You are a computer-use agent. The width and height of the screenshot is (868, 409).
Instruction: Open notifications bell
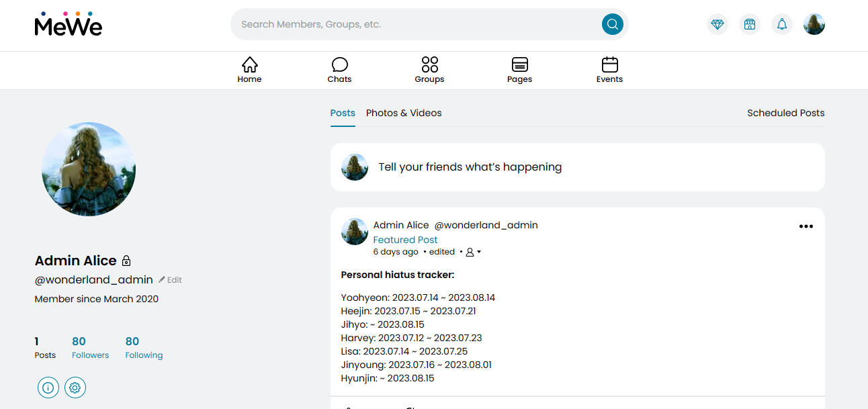pyautogui.click(x=782, y=24)
